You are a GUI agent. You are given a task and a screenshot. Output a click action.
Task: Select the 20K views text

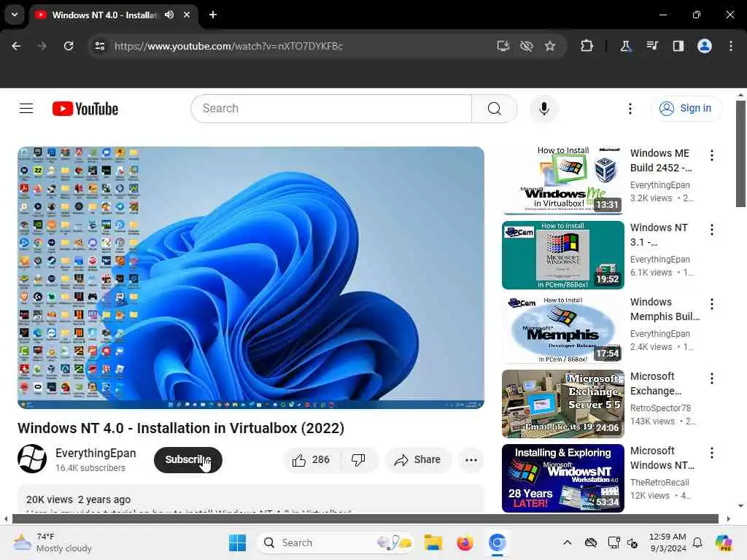click(49, 499)
